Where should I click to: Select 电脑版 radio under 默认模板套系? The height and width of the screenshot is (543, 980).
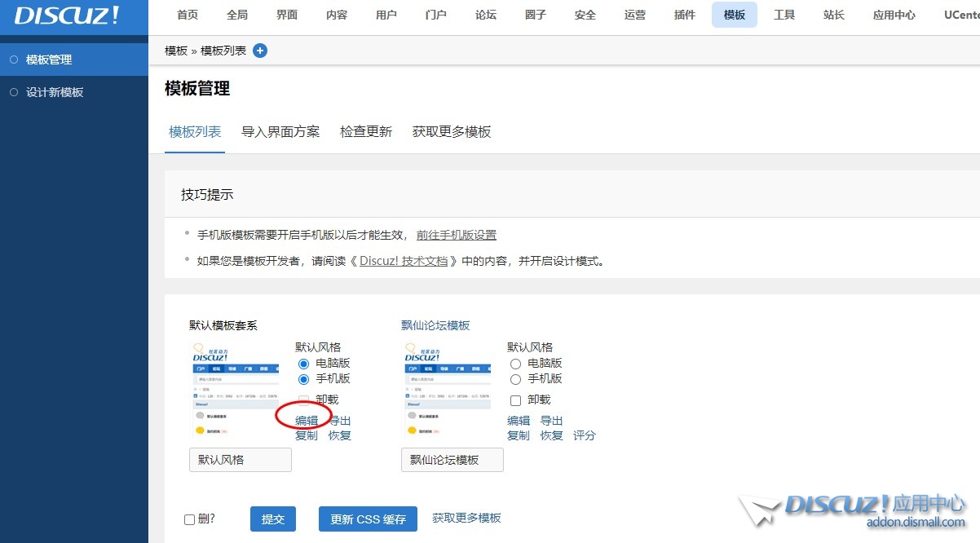tap(303, 364)
